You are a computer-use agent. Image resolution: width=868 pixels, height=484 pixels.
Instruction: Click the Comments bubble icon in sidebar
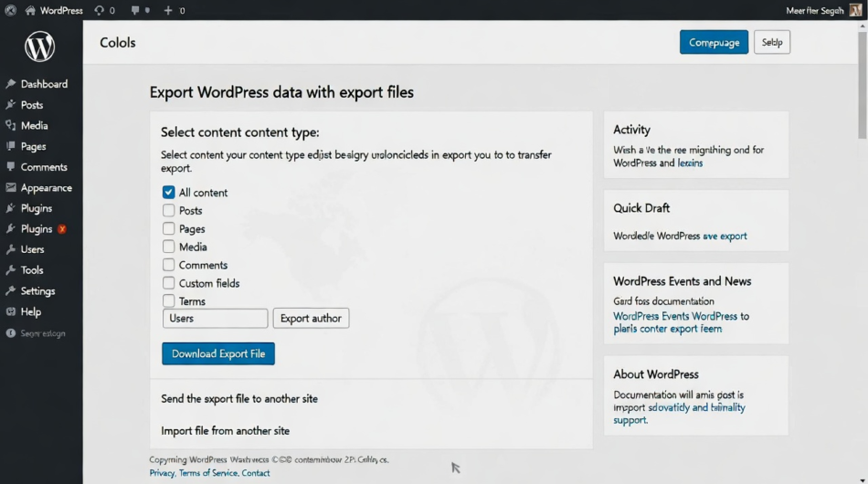11,166
